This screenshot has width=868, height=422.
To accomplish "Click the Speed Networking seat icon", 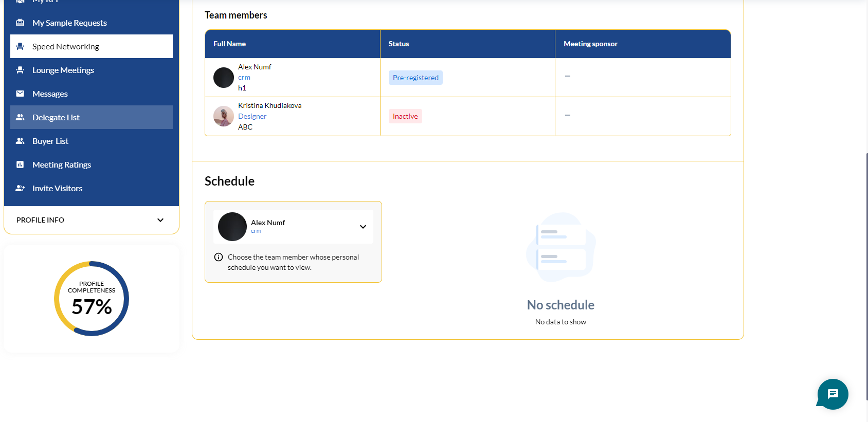I will 20,46.
